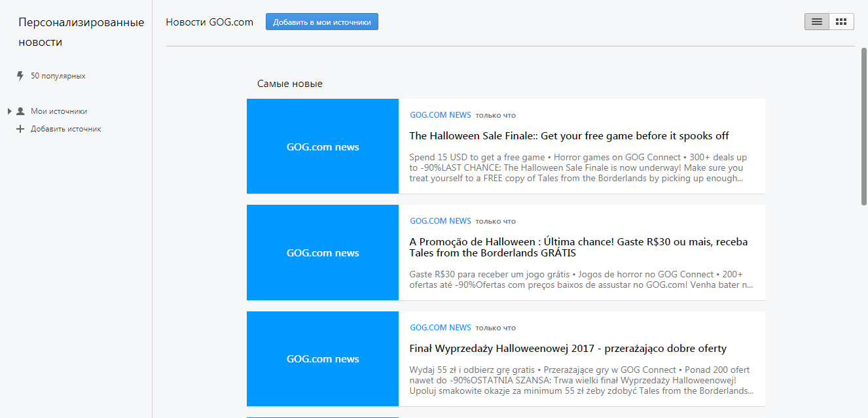Switch to grid view layout

(842, 22)
